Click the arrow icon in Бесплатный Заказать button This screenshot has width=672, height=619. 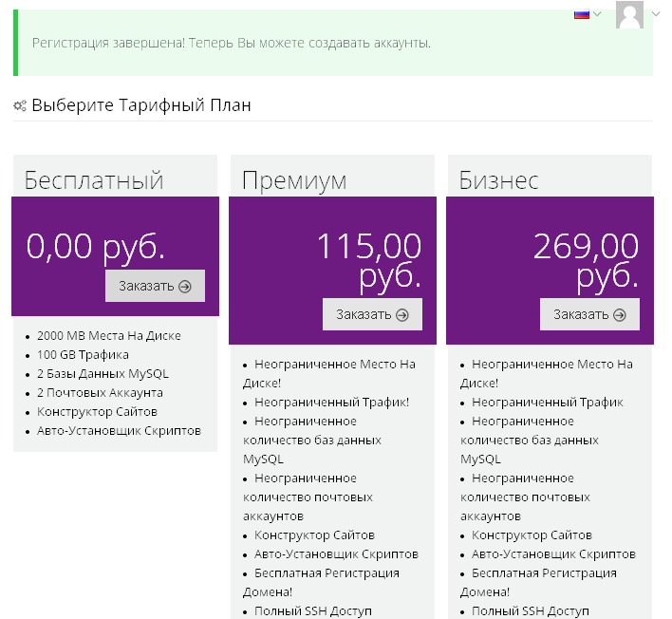185,287
